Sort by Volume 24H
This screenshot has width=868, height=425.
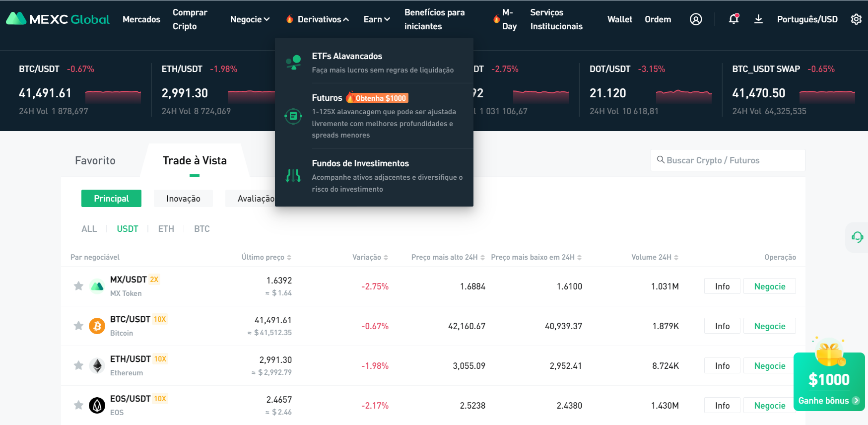point(655,257)
